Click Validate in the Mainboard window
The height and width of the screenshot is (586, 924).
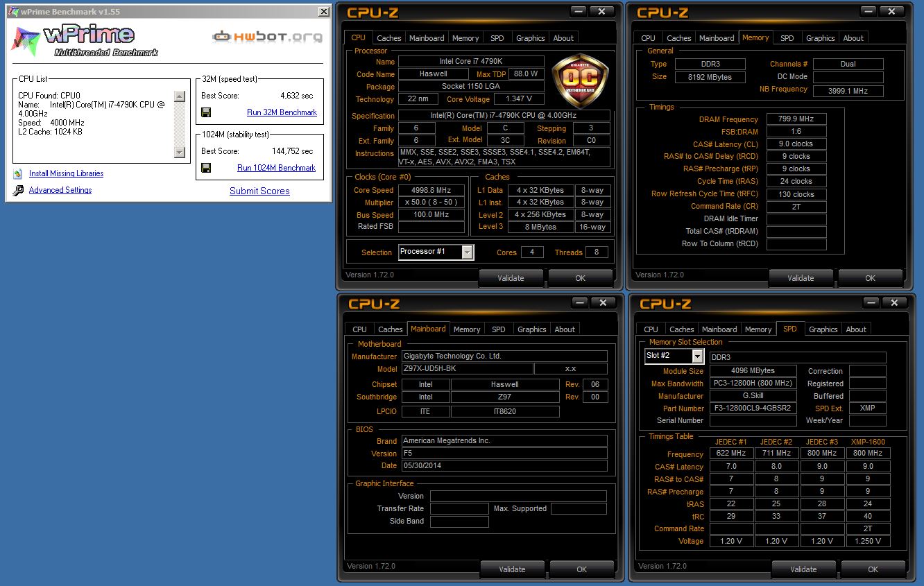tap(512, 569)
